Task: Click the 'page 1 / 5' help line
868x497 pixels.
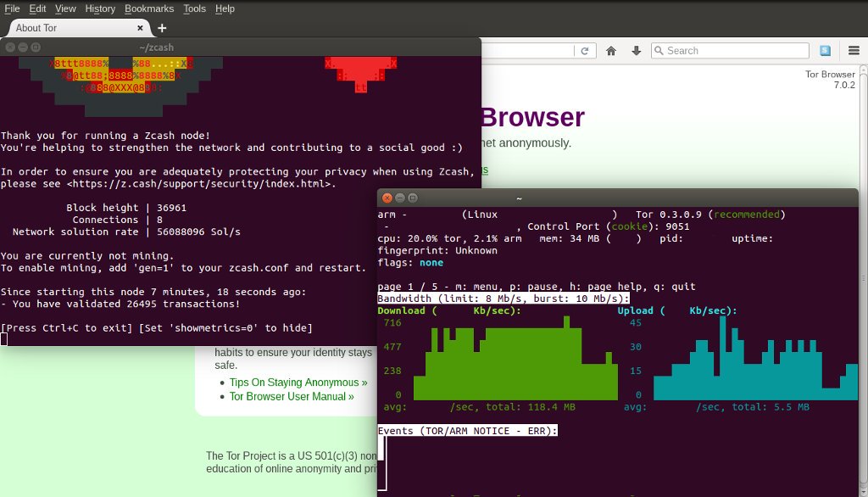Action: [x=537, y=287]
